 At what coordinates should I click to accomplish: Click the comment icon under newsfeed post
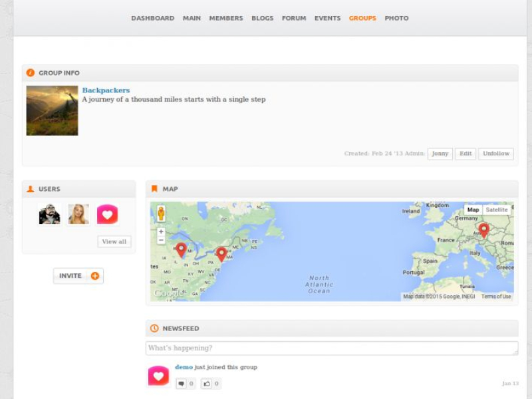[182, 384]
